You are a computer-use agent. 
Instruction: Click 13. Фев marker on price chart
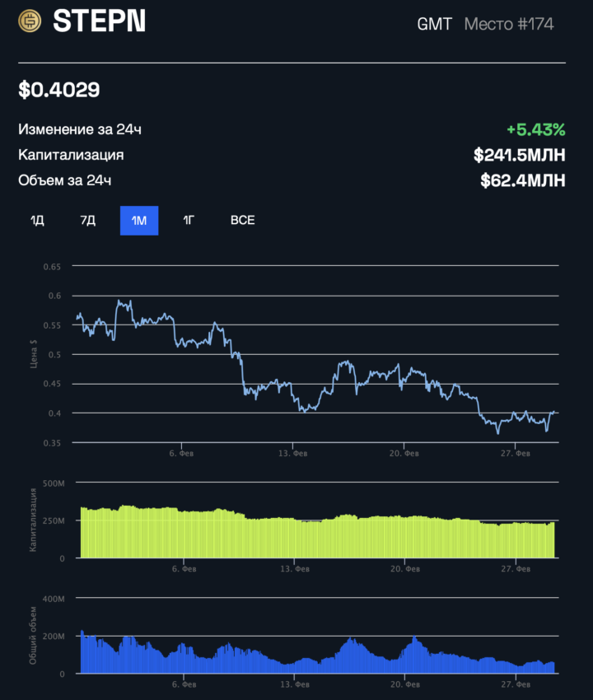tap(293, 453)
